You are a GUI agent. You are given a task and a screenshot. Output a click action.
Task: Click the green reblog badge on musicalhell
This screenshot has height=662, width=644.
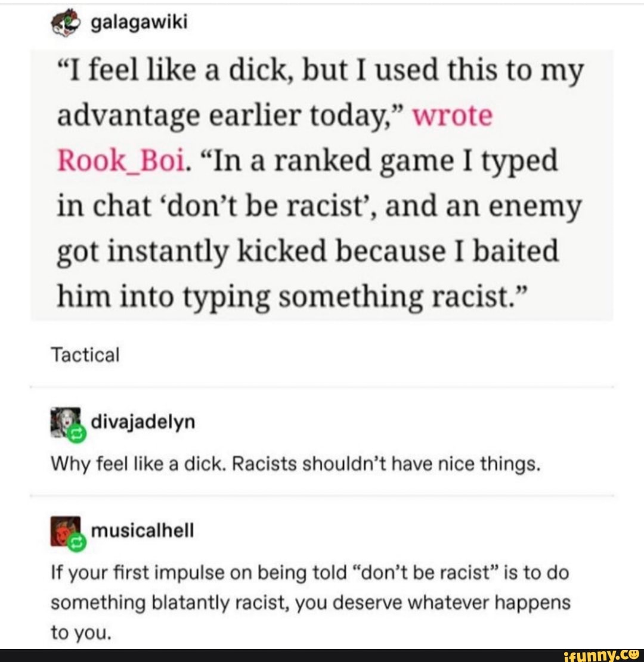tap(78, 543)
